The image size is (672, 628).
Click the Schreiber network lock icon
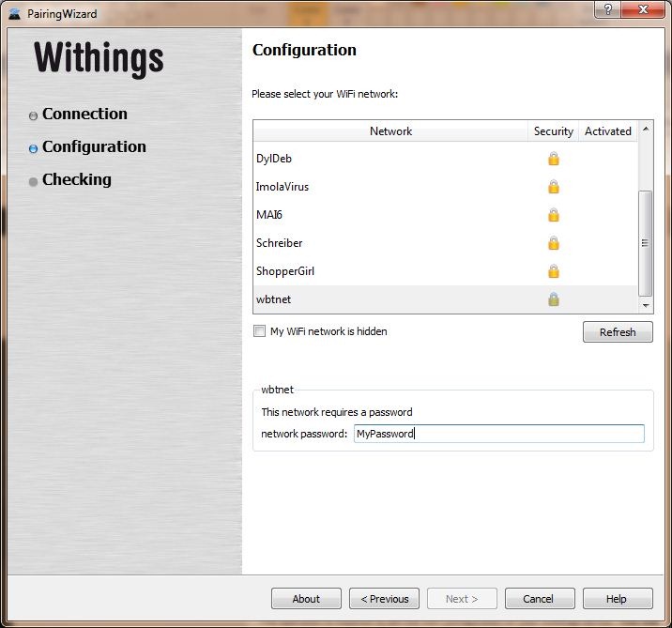tap(554, 243)
